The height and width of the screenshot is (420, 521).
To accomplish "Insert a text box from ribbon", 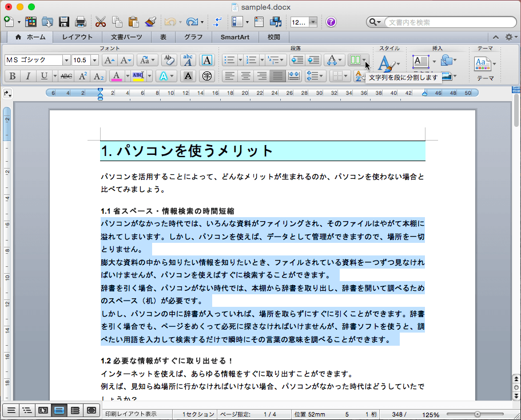I will click(x=421, y=61).
